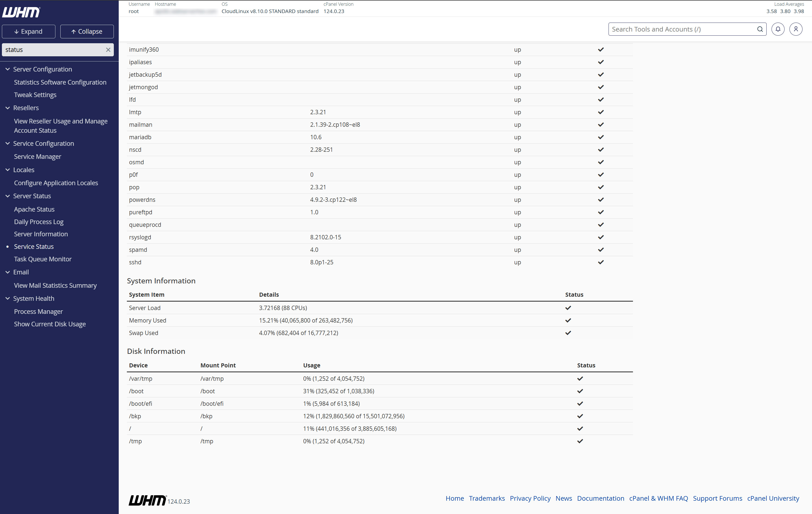Screen dimensions: 812x514
Task: Collapse the Email section chevron
Action: [8, 272]
